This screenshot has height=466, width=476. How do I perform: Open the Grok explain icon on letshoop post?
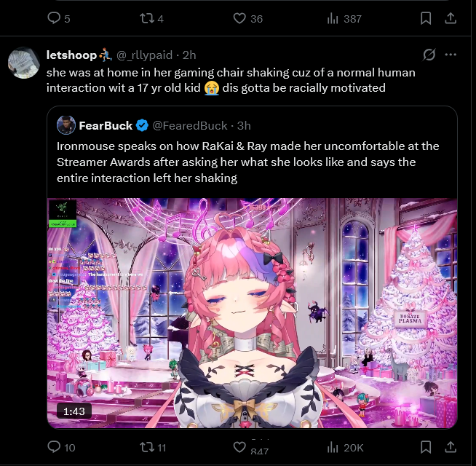pyautogui.click(x=429, y=55)
